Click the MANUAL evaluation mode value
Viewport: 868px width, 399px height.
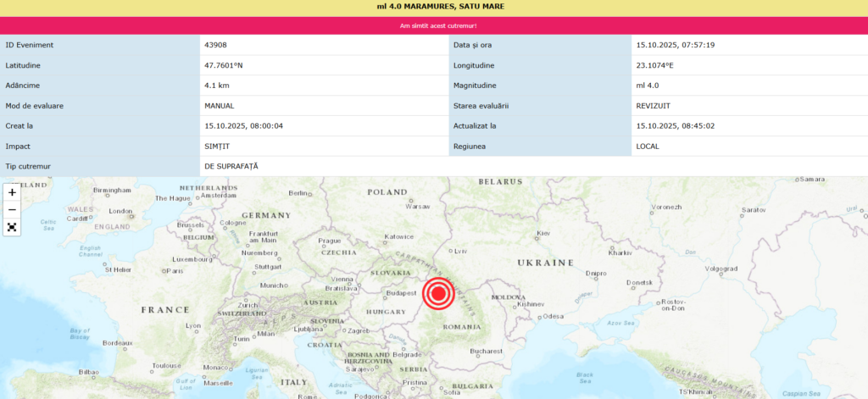coord(220,106)
